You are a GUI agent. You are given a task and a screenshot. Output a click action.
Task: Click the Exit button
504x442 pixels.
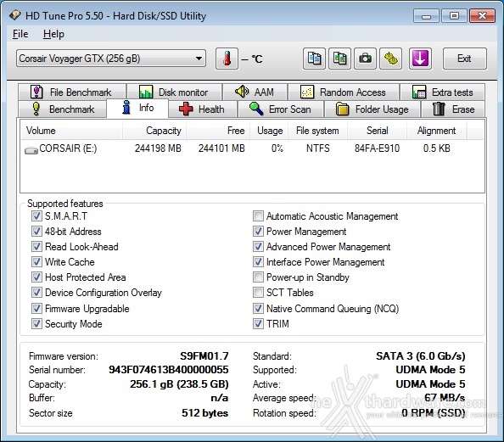(464, 59)
